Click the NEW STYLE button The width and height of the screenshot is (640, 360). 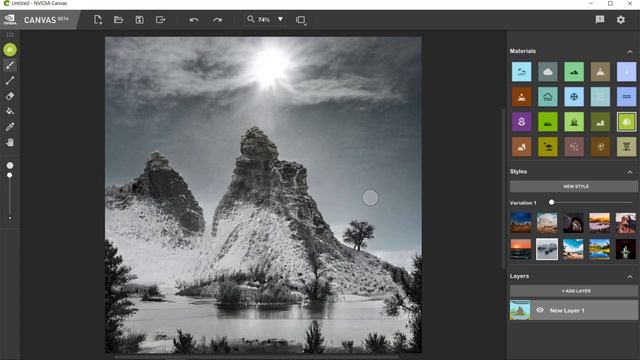tap(573, 186)
